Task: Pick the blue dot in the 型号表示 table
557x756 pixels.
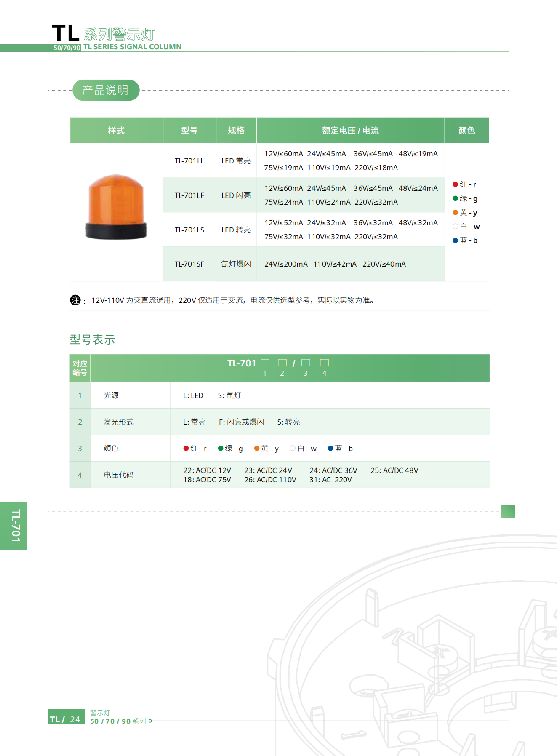Action: tap(330, 448)
